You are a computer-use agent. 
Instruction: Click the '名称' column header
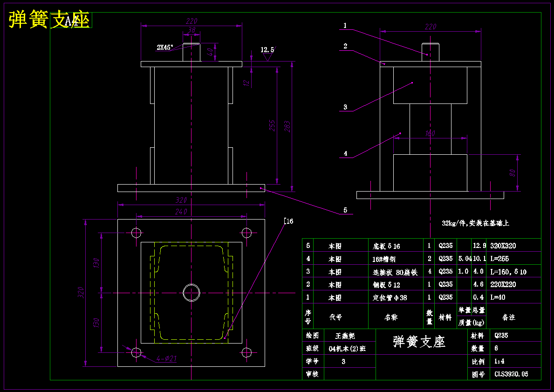pos(391,317)
